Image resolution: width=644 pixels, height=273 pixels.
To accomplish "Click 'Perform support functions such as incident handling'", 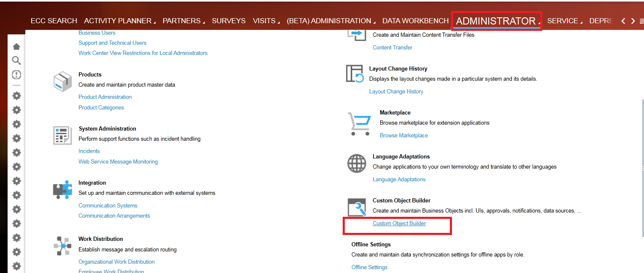I will point(139,139).
